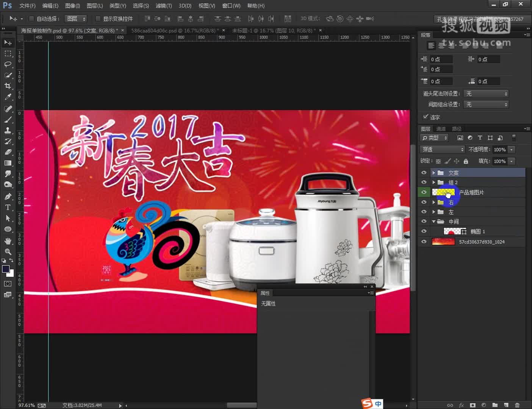Create a new layer from panel bottom
532x409 pixels.
[506, 405]
